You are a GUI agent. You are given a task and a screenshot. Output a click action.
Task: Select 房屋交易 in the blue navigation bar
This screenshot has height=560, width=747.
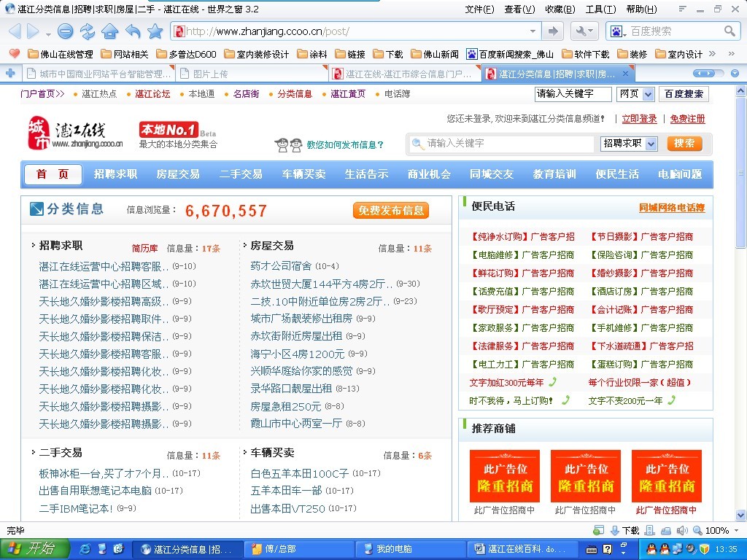(x=178, y=174)
